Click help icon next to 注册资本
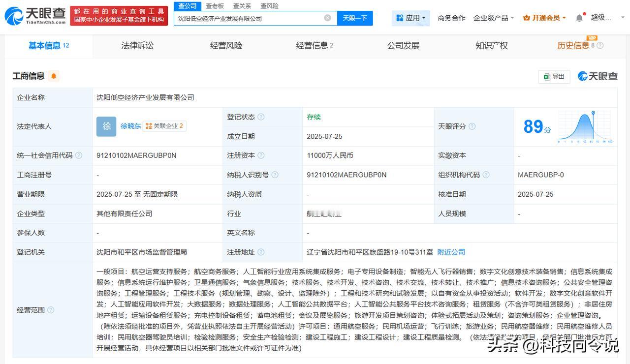This screenshot has height=364, width=630. pos(261,155)
